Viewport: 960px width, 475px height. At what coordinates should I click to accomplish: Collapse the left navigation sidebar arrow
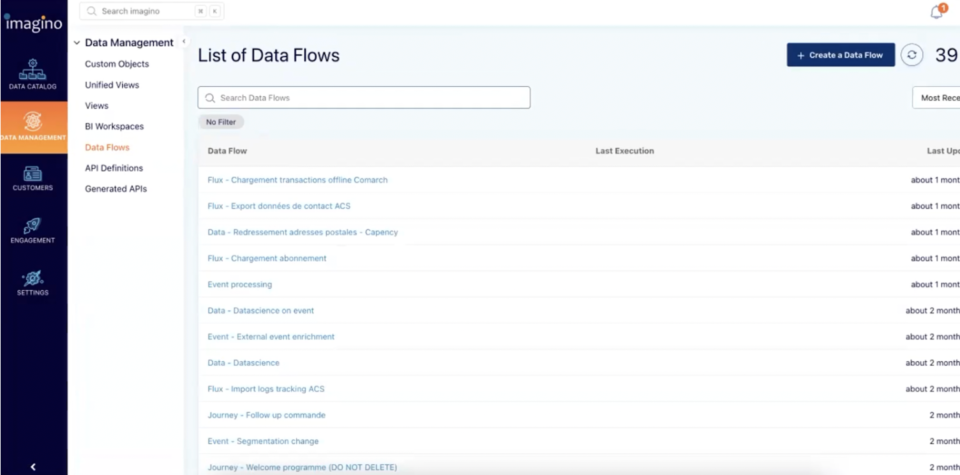coord(33,466)
